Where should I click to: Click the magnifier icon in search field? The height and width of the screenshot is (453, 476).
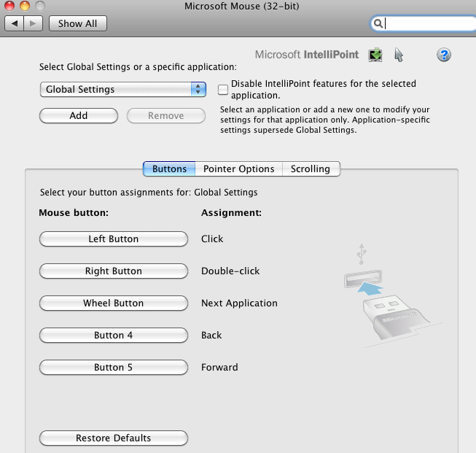click(x=378, y=23)
